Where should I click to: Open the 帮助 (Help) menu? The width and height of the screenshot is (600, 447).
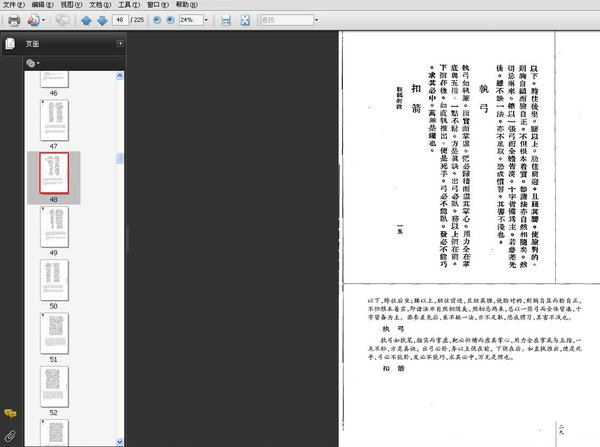tap(186, 5)
